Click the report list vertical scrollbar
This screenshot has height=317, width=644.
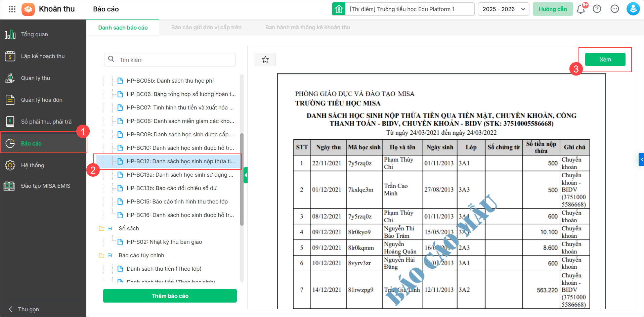pyautogui.click(x=242, y=179)
